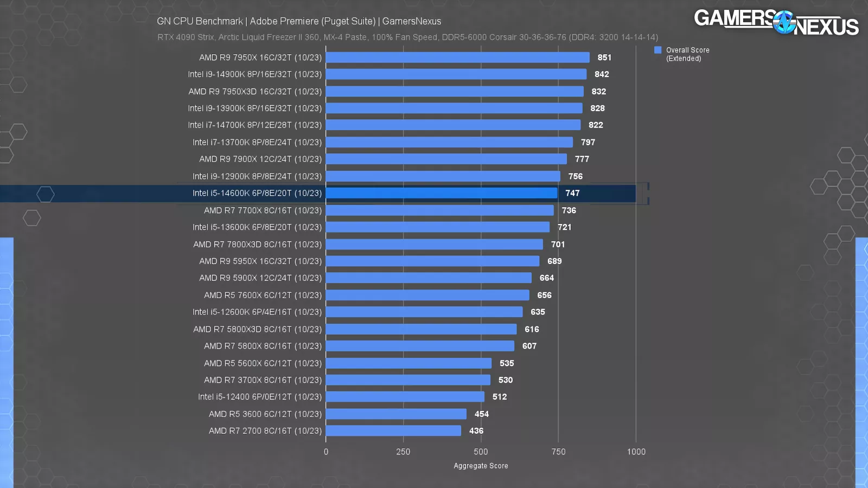Click the blue Overall Score legend swatch
This screenshot has width=868, height=488.
[658, 50]
